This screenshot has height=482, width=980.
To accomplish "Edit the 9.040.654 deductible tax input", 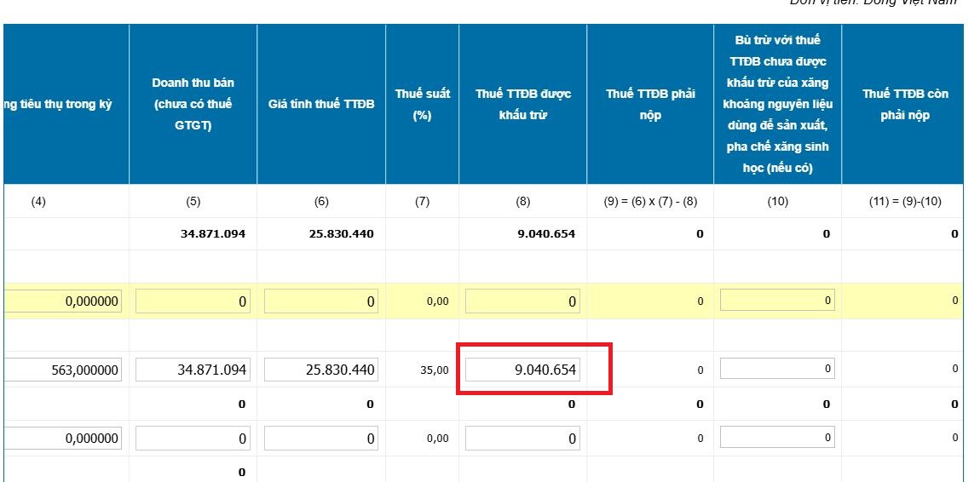I will 522,370.
